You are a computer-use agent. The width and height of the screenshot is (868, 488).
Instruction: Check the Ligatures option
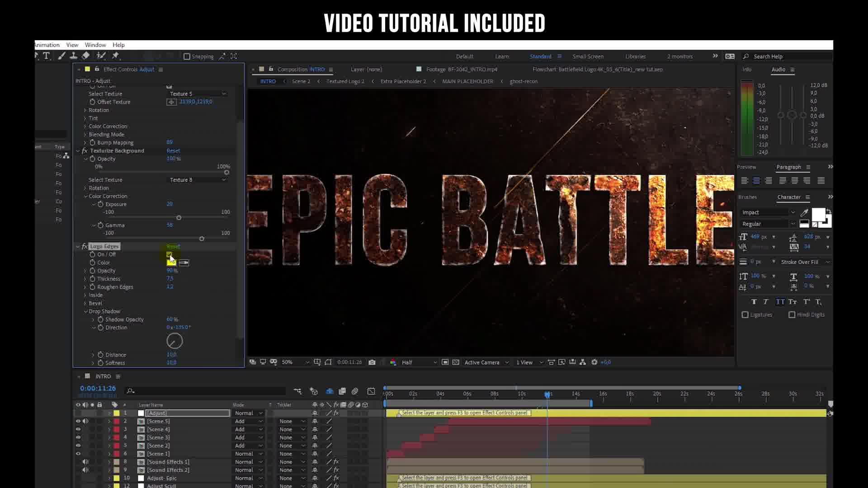click(x=745, y=315)
